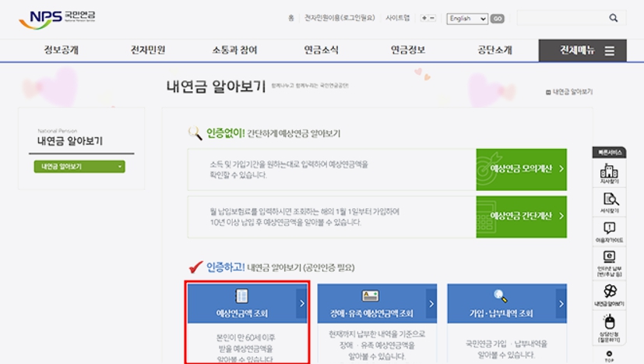Click chevron arrow on 장애·유족 예상연금액 조회 card

click(x=431, y=303)
